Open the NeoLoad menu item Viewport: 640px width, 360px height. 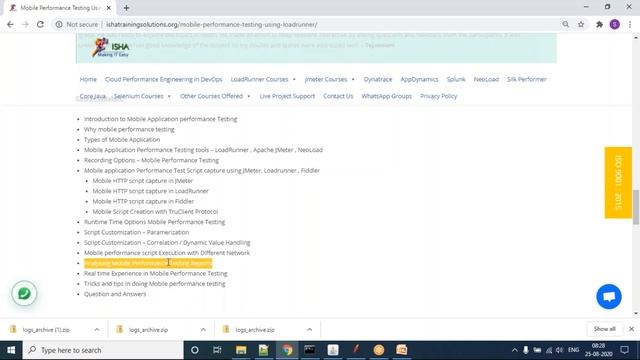(486, 79)
